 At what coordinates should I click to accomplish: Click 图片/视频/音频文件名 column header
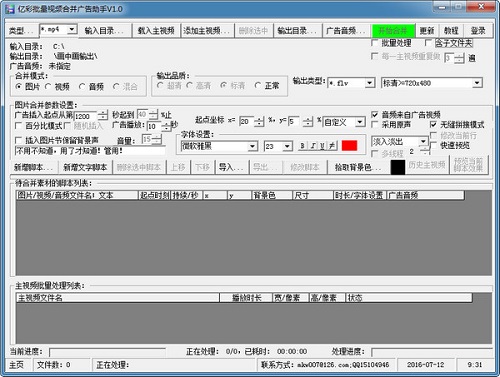[x=77, y=195]
